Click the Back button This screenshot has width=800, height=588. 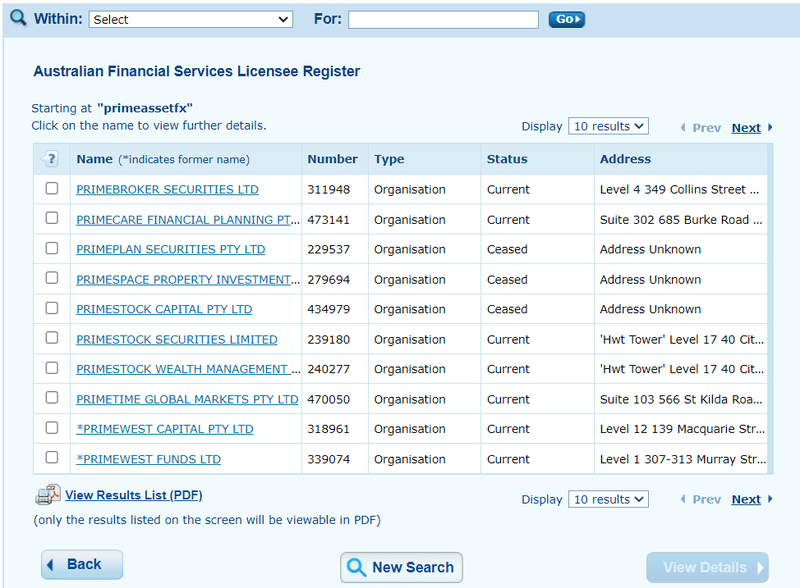[82, 565]
